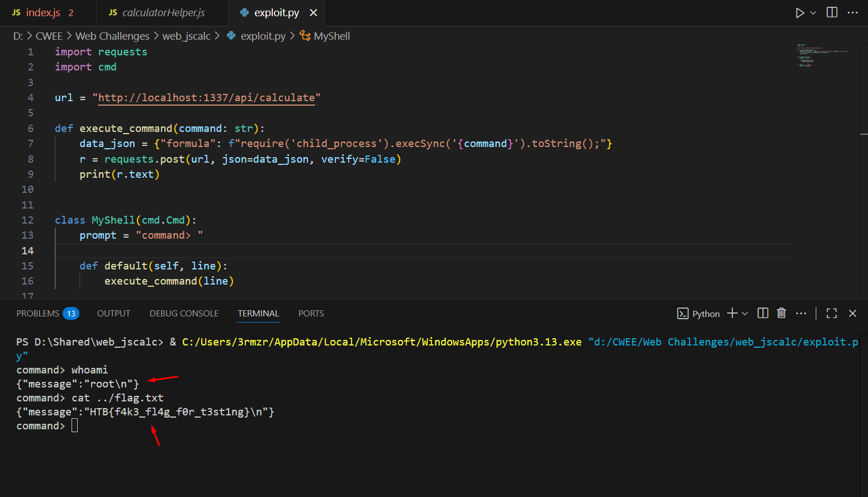Click the 'print(r.text)' statement
This screenshot has width=868, height=497.
point(120,174)
